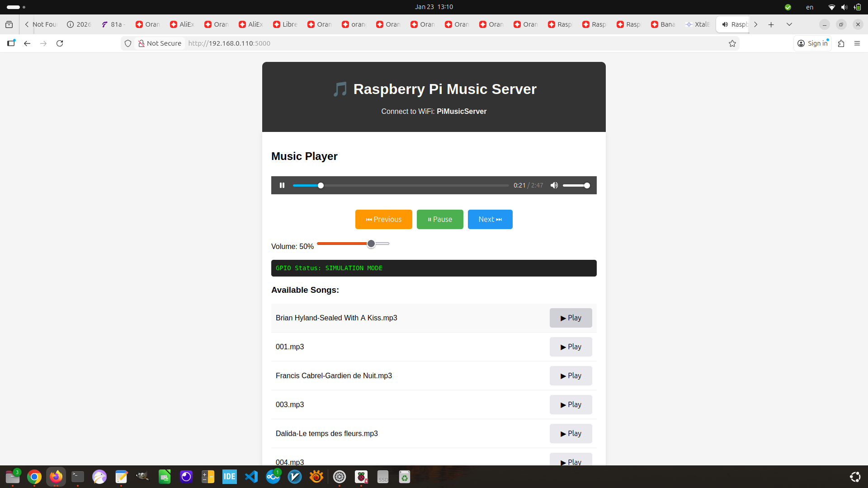Launch GIMP from the dock

click(142, 477)
